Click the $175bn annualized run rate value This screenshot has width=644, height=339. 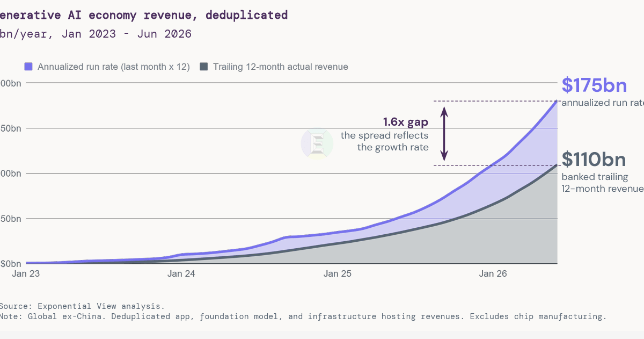tap(594, 85)
